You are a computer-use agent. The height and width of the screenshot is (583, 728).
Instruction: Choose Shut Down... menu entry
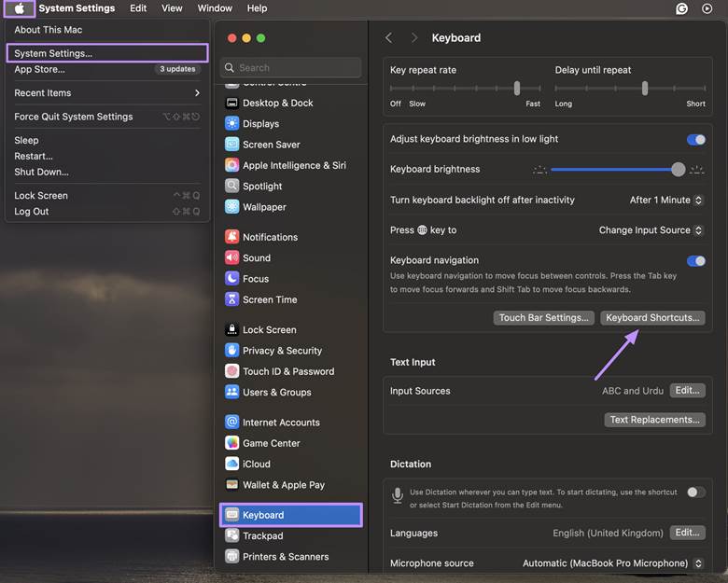point(41,172)
